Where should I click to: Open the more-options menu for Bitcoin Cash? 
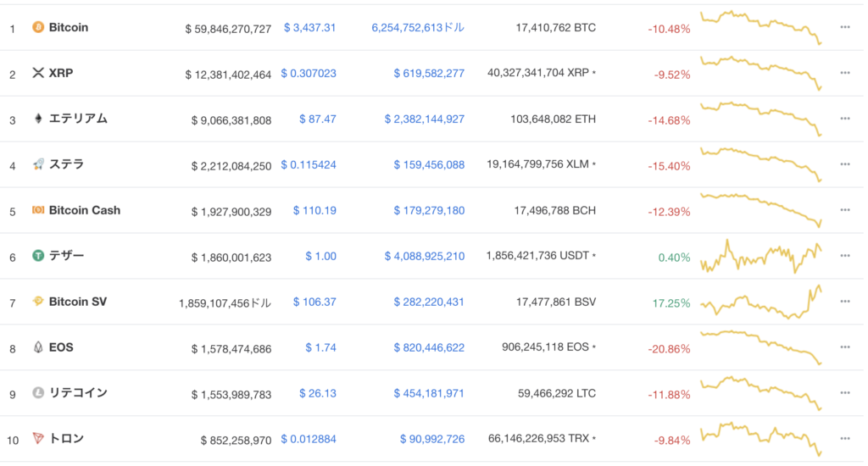click(x=845, y=210)
